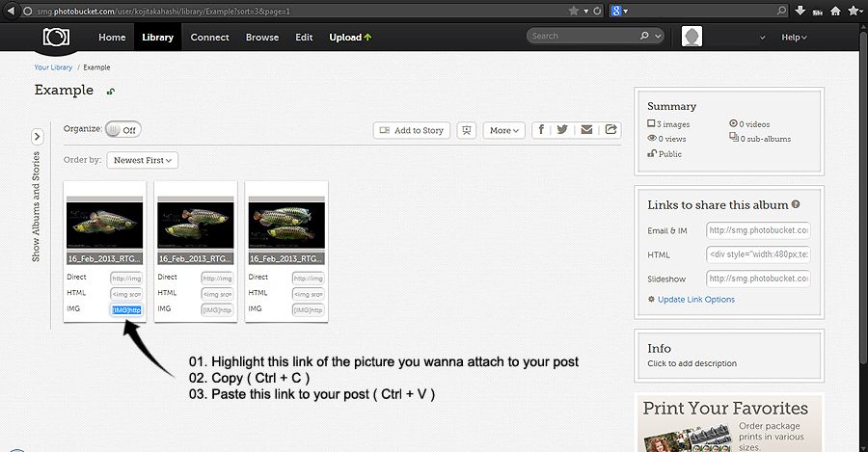Toggle the Organize Off switch
Screen dimensions: 868x452
(122, 130)
